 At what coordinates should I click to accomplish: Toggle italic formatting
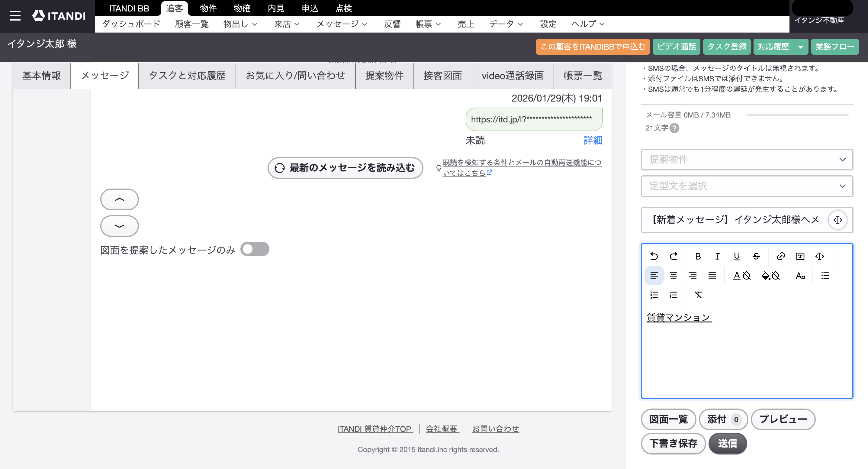[717, 256]
